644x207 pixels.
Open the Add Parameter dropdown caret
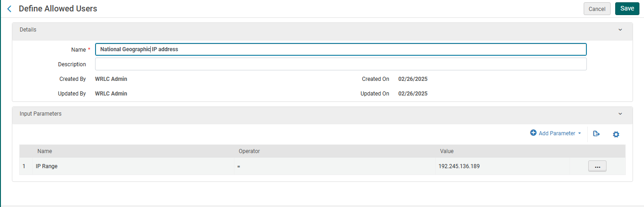coord(580,133)
